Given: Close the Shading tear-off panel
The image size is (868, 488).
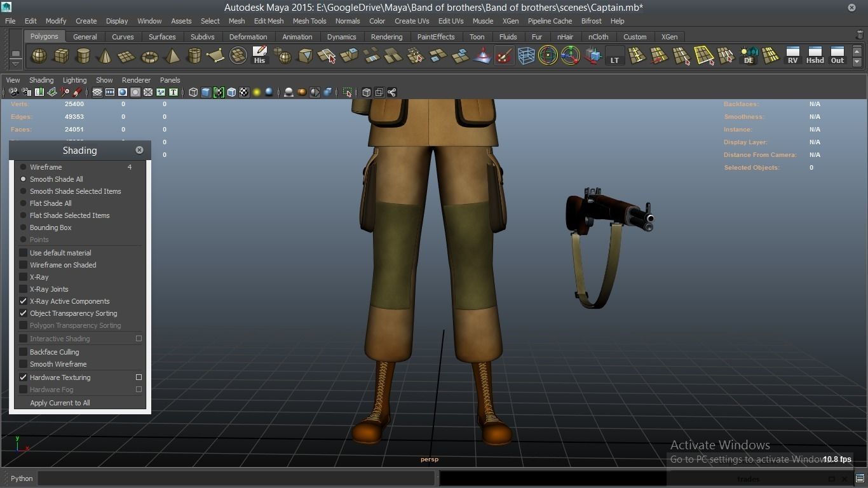Looking at the screenshot, I should tap(139, 150).
